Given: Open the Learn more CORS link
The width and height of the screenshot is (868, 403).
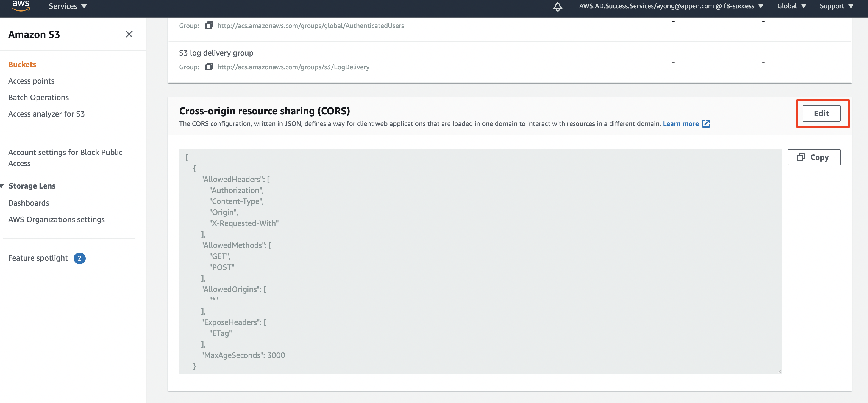Looking at the screenshot, I should [681, 124].
